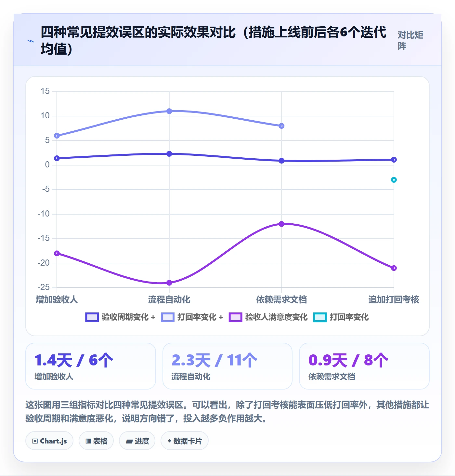The image size is (455, 476).
Task: Select the Chart.js tag chip
Action: [x=49, y=441]
